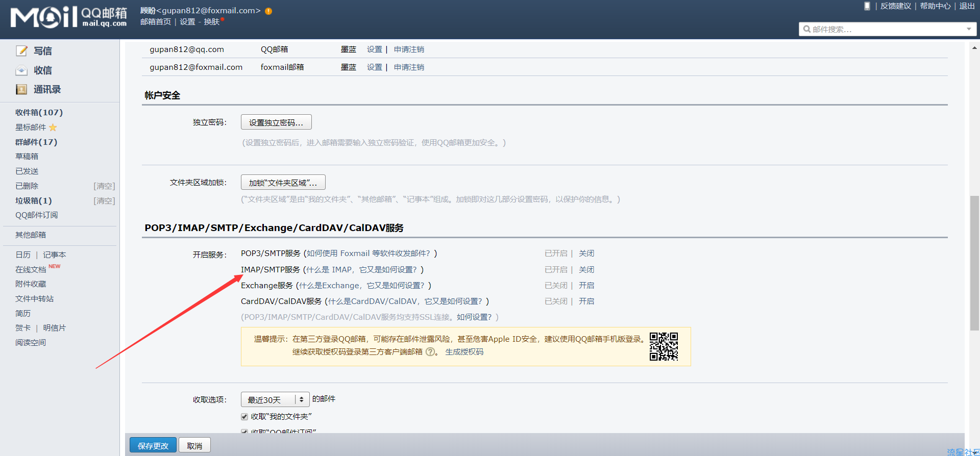Open the 最近30天 collection range dropdown

[x=275, y=399]
